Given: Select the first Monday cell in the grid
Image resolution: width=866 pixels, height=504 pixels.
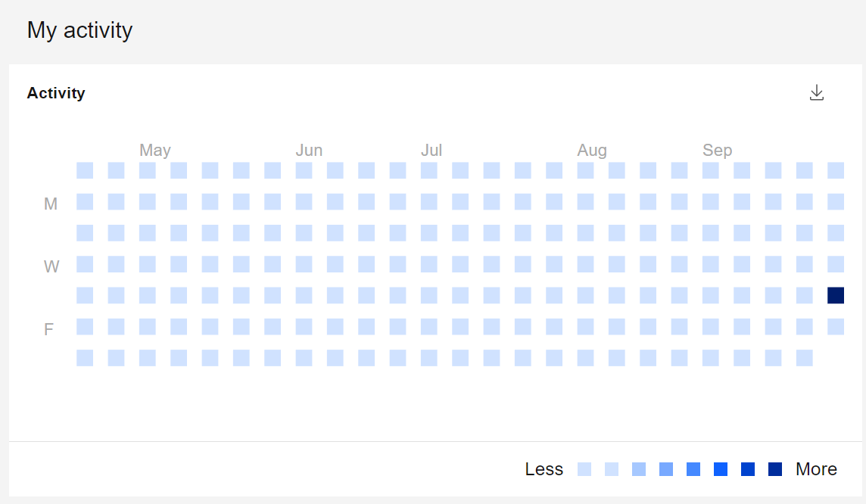Looking at the screenshot, I should pos(85,201).
